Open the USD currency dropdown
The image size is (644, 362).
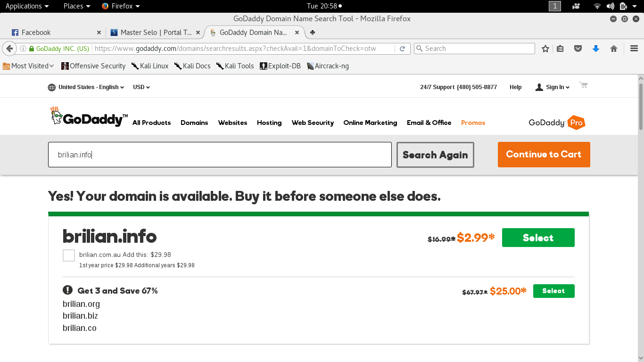(x=141, y=87)
